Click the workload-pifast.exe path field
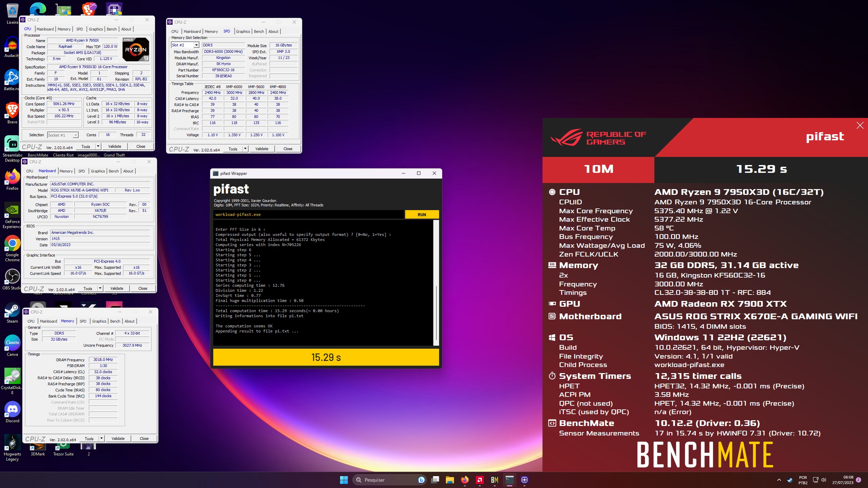 tap(308, 215)
